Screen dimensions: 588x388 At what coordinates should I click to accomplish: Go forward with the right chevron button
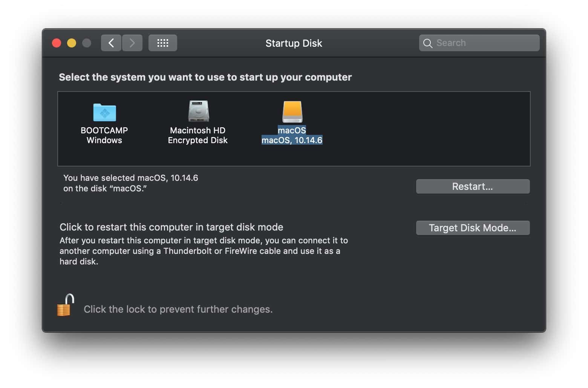132,43
